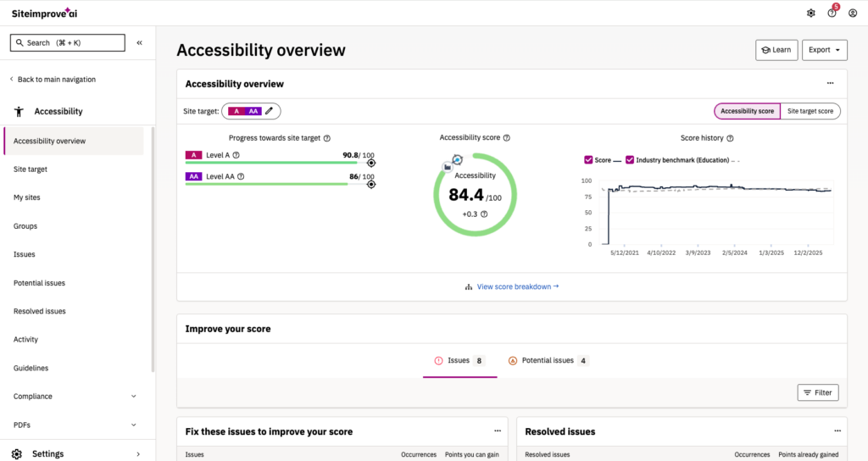
Task: Click the industry benchmark marker on score dial
Action: pos(448,167)
